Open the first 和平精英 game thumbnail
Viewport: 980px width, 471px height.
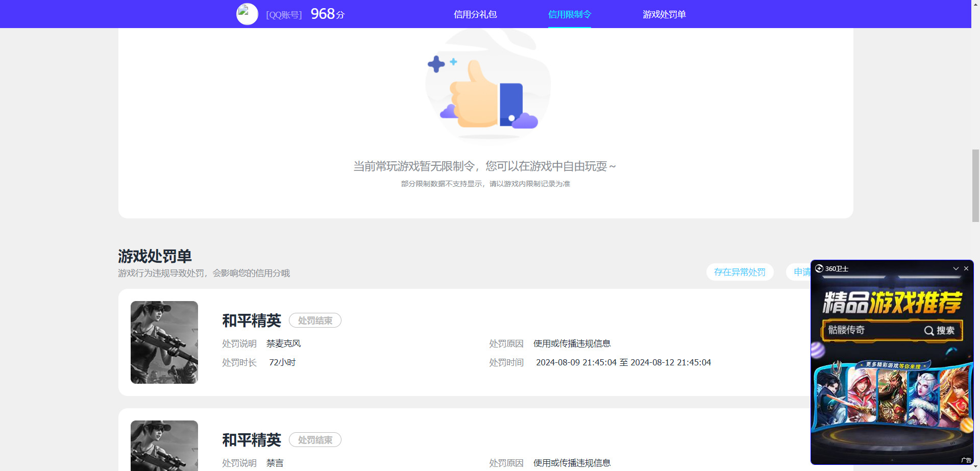click(x=164, y=342)
